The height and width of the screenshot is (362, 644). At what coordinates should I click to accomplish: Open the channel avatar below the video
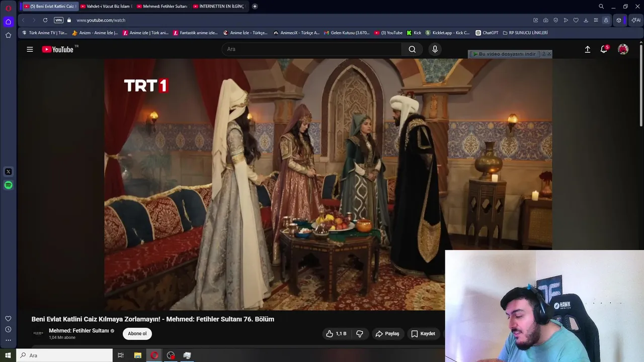38,333
